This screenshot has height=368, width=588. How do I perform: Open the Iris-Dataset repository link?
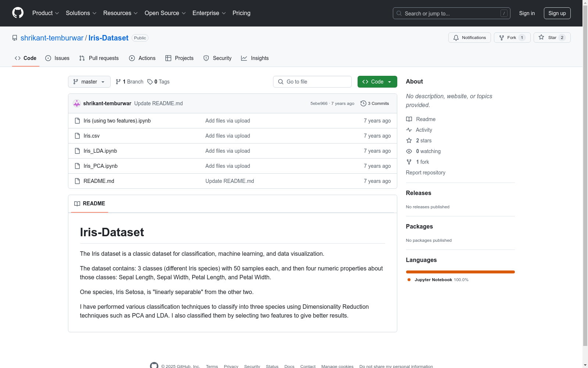point(108,38)
